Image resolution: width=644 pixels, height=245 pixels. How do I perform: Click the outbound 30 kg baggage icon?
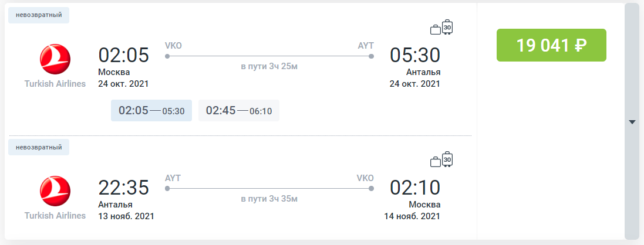(x=447, y=27)
